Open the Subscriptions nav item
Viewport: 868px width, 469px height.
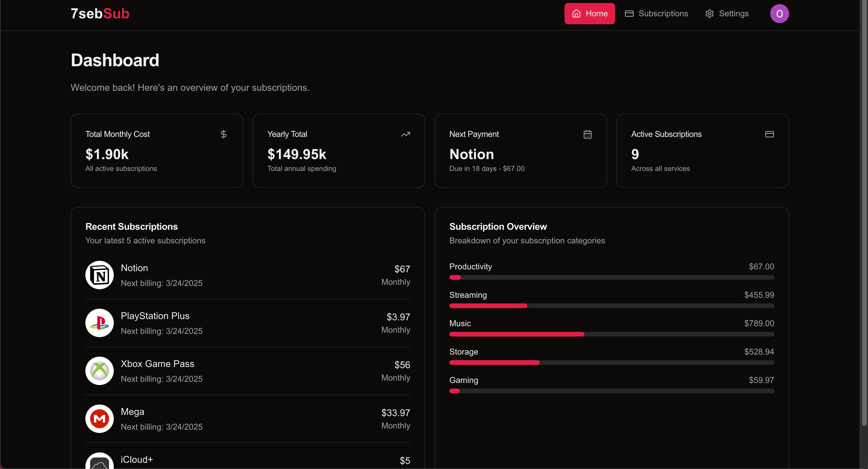coord(656,14)
